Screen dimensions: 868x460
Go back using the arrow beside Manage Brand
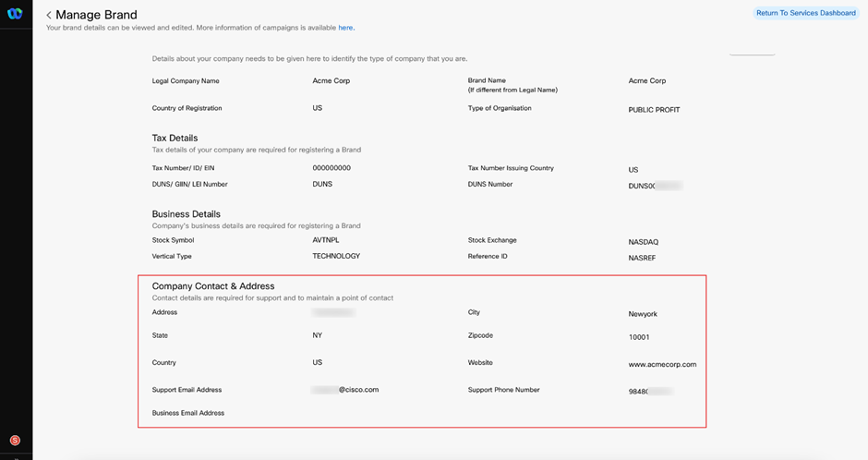[49, 15]
